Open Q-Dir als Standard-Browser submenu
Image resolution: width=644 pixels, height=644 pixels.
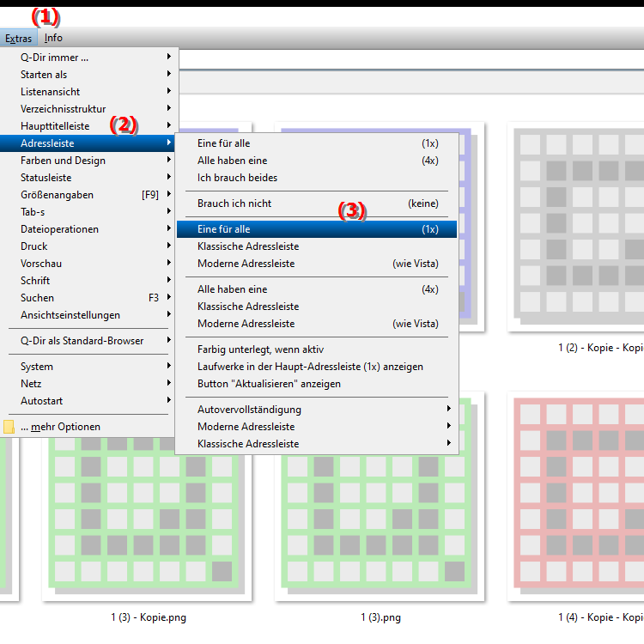(88, 341)
